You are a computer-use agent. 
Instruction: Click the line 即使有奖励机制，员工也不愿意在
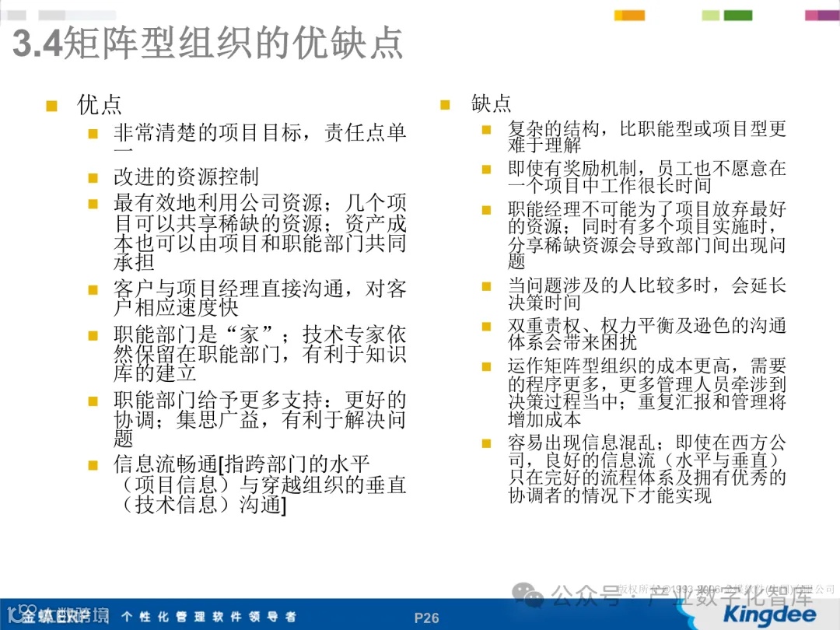point(647,168)
